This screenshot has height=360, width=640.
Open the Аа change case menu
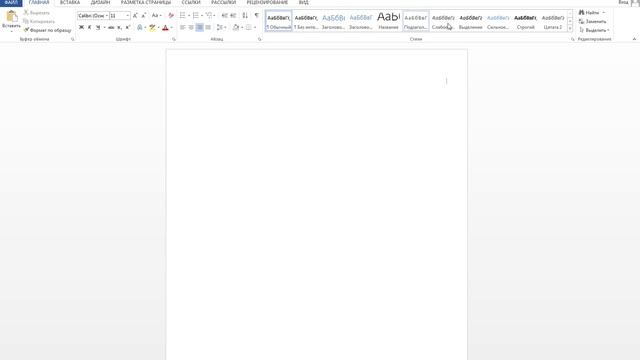coord(156,16)
